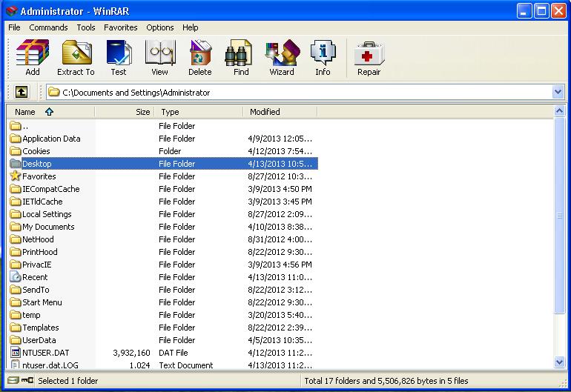571x392 pixels.
Task: Click the Templates folder icon
Action: 16,328
